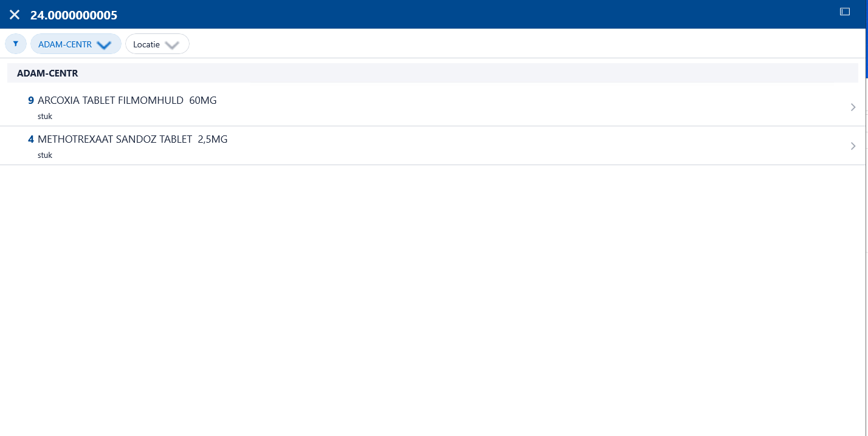This screenshot has width=868, height=436.
Task: Open the METHOTREXAAT SANDOZ TABLET 2,5MG row
Action: tap(433, 146)
